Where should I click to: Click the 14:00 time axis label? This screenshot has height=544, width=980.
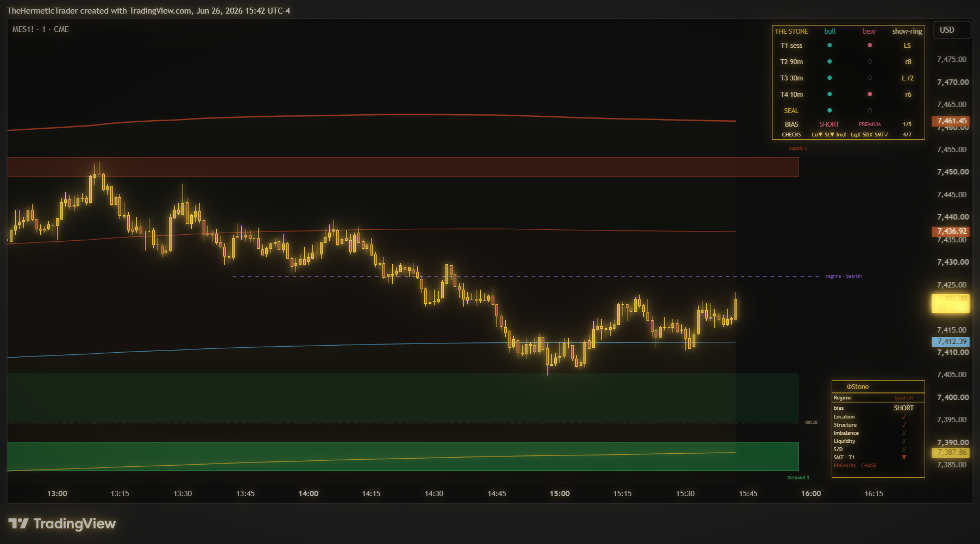pyautogui.click(x=309, y=493)
